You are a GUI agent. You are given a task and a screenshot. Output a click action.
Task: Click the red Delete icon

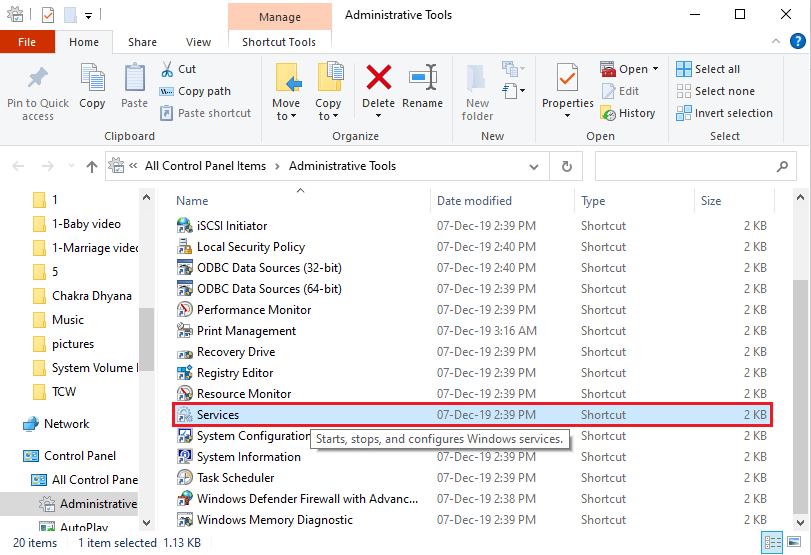(x=379, y=78)
